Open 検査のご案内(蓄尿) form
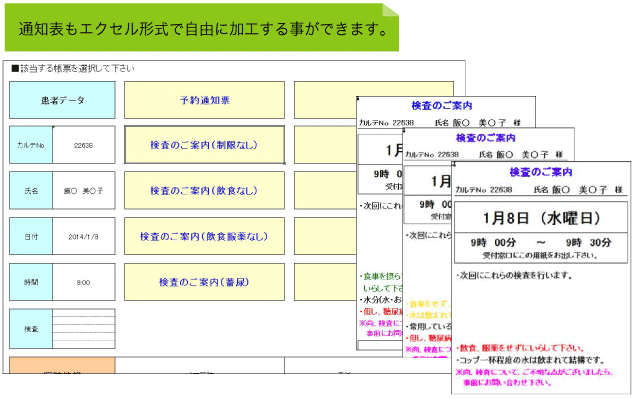This screenshot has height=398, width=633. (204, 282)
